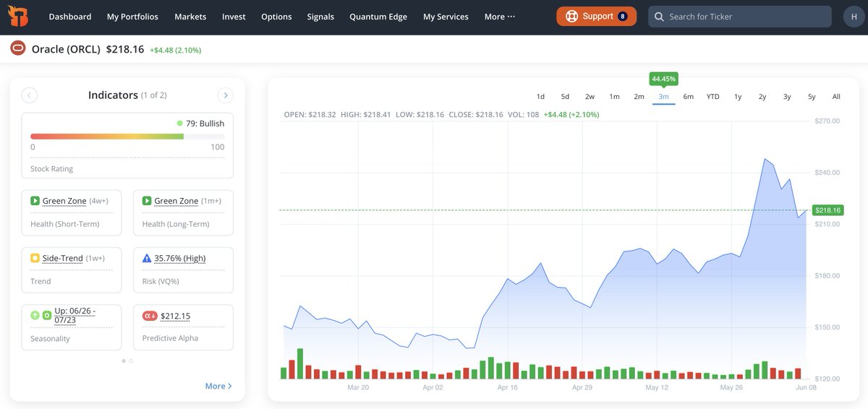
Task: Click the yellow Side-Trend icon
Action: 35,258
